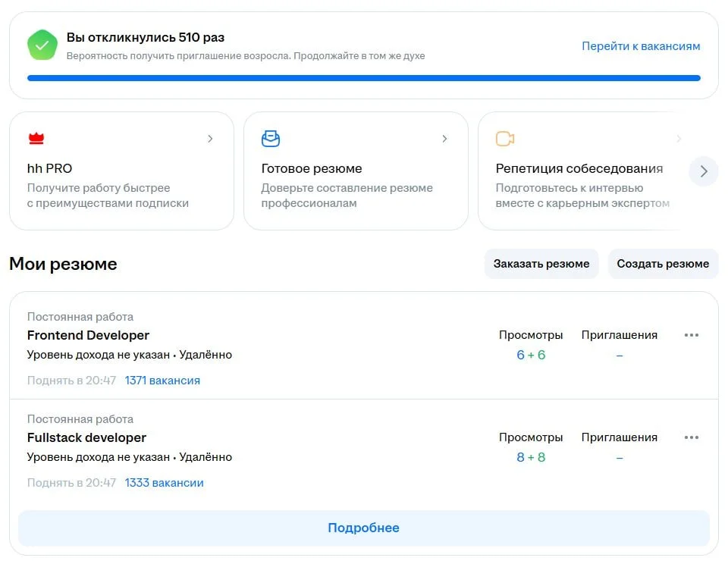Open 1333 вакансии link
Viewport: 728px width, 564px height.
(165, 483)
